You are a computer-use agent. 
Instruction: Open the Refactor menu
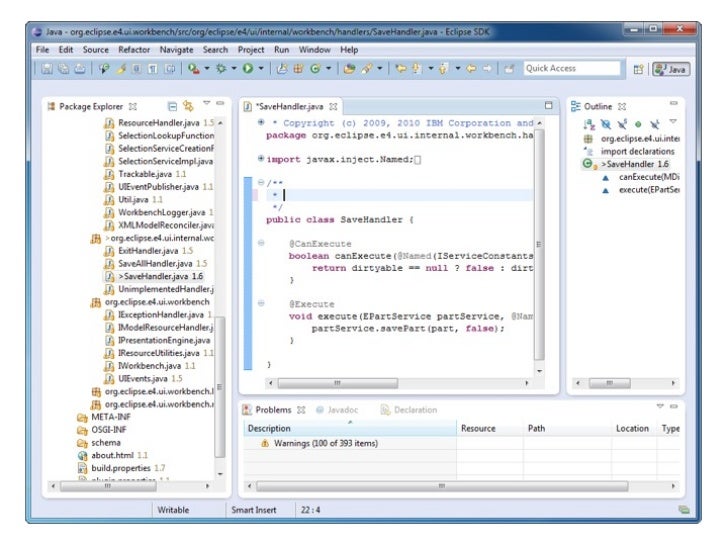(134, 50)
